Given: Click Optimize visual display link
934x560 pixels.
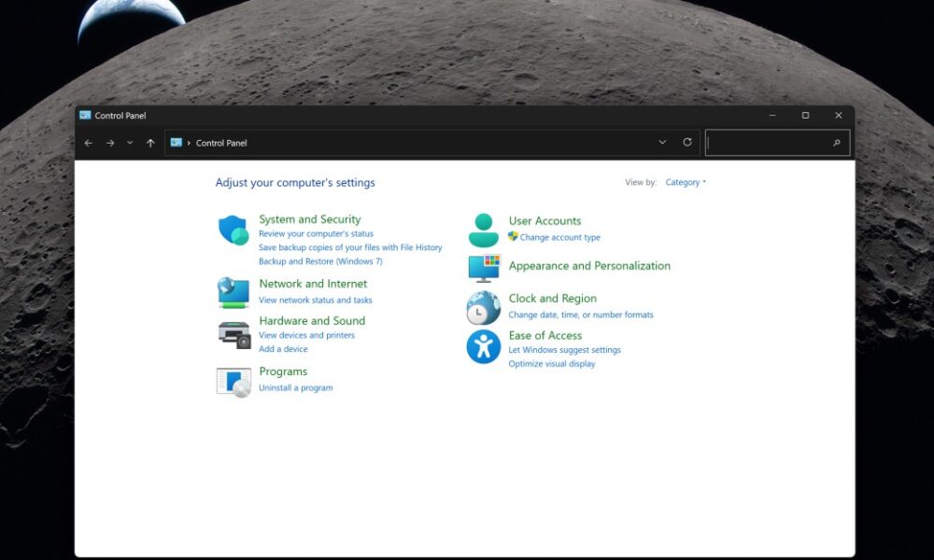Looking at the screenshot, I should pyautogui.click(x=552, y=364).
